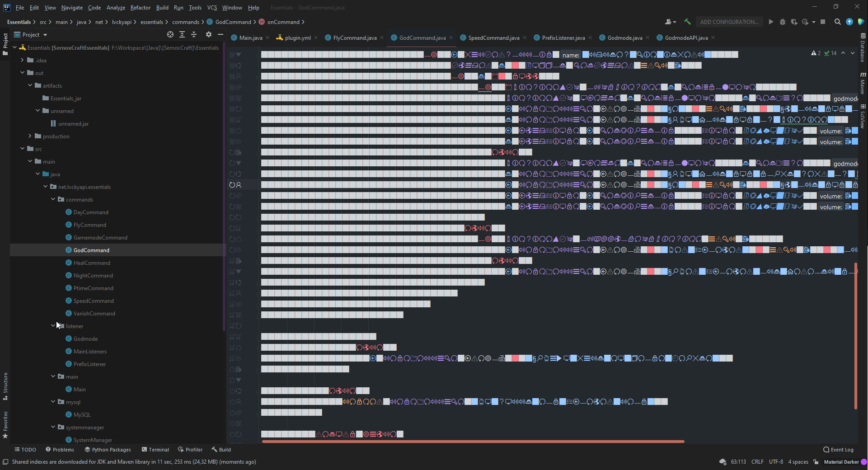Expand the production folder
868x470 pixels.
coord(30,136)
